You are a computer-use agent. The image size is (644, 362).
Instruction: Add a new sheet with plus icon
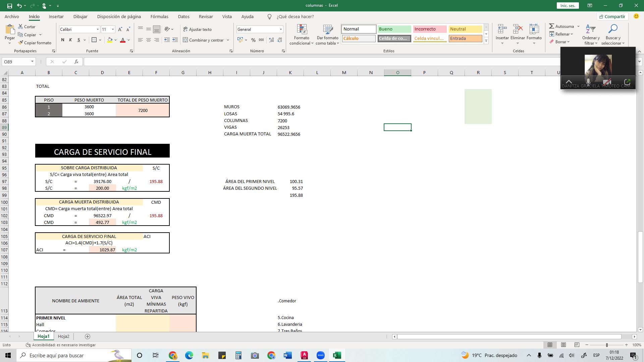88,337
